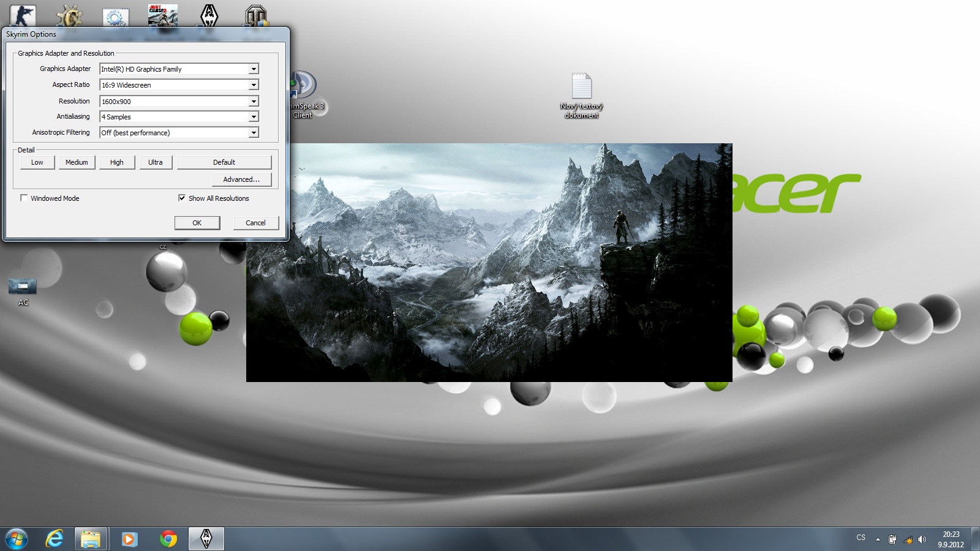This screenshot has height=551, width=980.
Task: Set detail preset to Ultra
Action: coord(156,162)
